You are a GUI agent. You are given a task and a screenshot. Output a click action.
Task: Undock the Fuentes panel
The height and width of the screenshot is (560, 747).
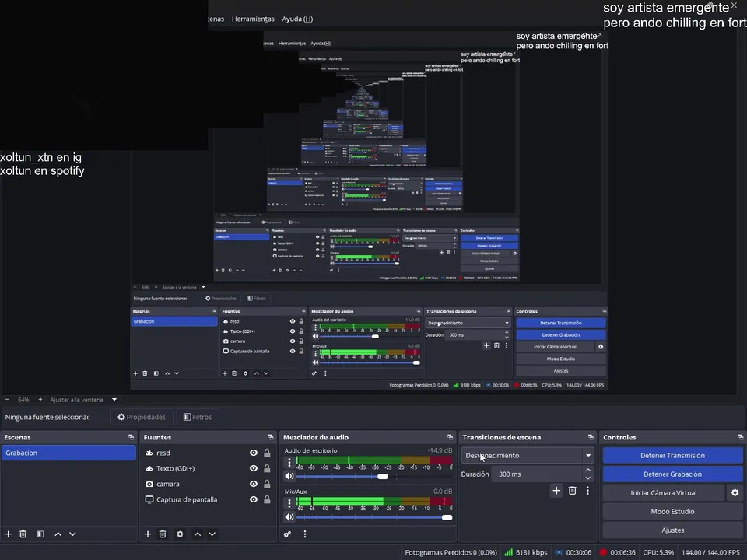[271, 437]
